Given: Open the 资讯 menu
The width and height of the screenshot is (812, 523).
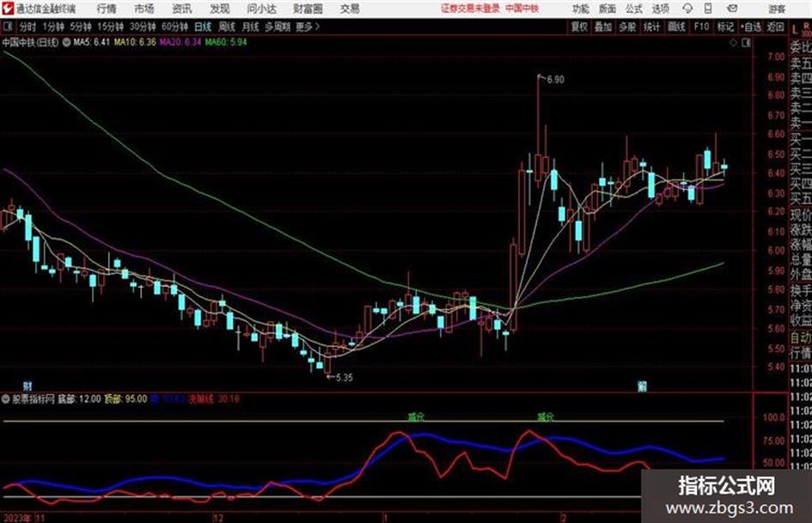Looking at the screenshot, I should 182,9.
